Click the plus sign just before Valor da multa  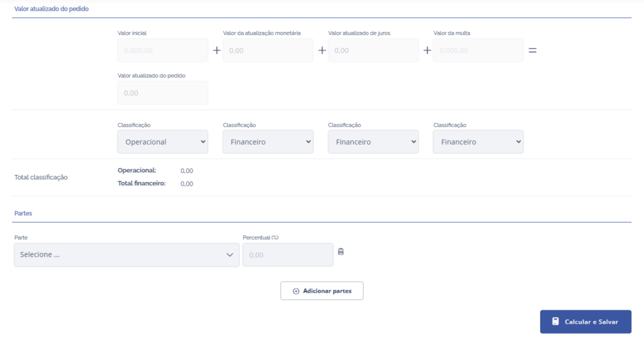[x=427, y=50]
